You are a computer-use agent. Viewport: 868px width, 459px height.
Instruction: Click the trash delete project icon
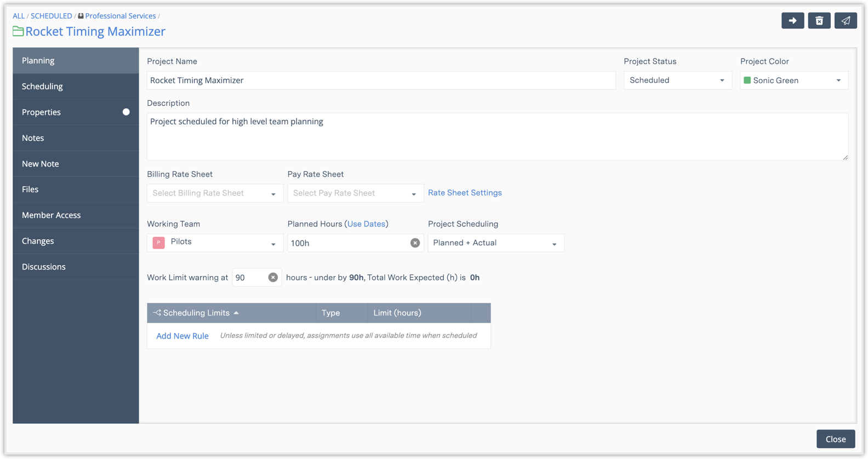[819, 21]
